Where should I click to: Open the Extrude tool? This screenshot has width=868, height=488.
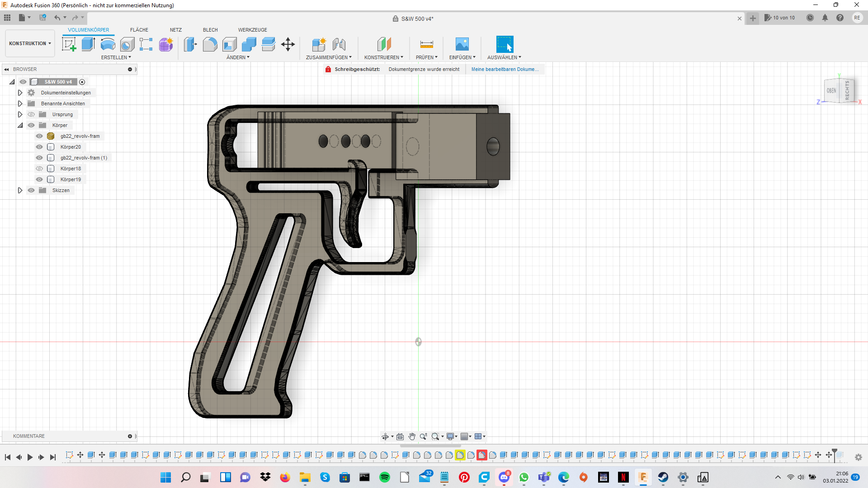click(87, 44)
